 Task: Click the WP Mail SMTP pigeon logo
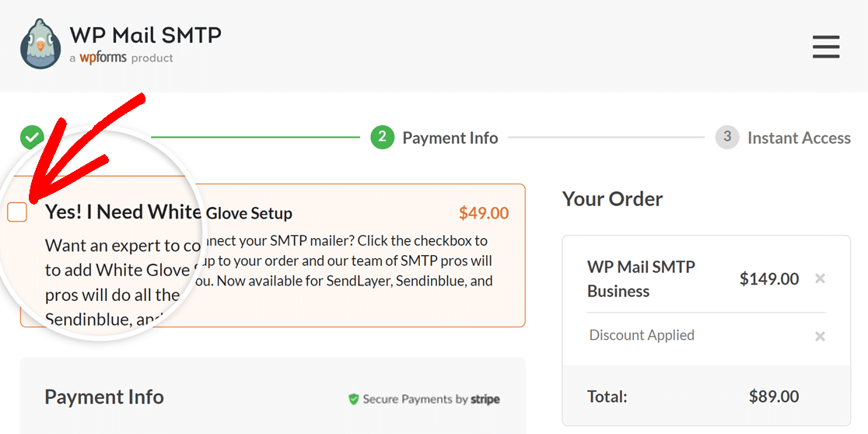[40, 44]
